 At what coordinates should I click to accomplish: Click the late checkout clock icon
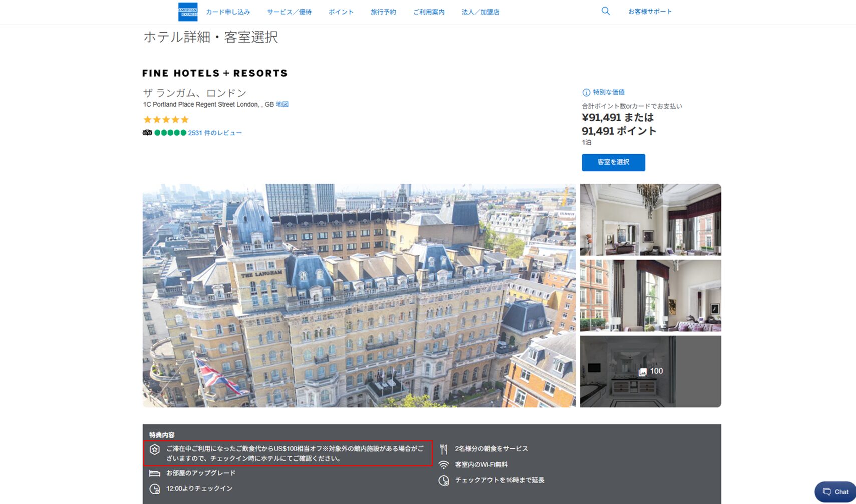coord(444,480)
